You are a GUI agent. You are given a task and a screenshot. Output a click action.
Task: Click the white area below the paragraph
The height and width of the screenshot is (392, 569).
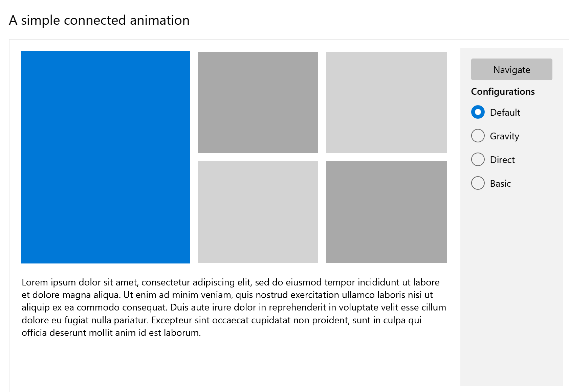click(234, 362)
